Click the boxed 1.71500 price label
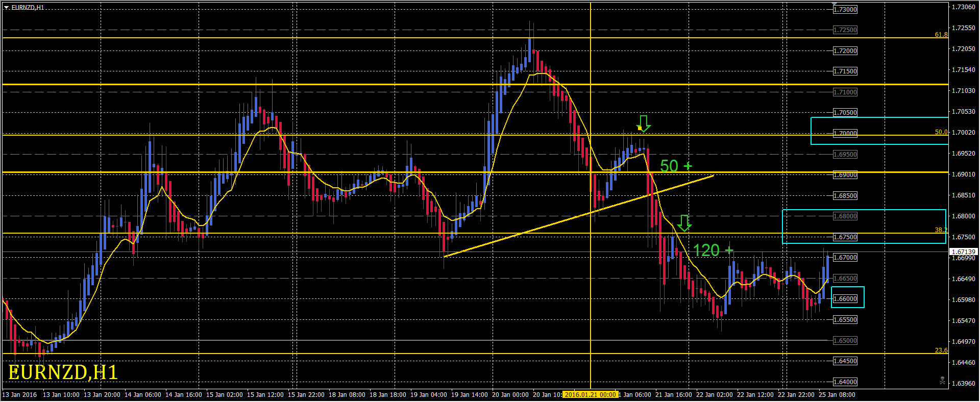This screenshot has width=980, height=402. [x=845, y=71]
